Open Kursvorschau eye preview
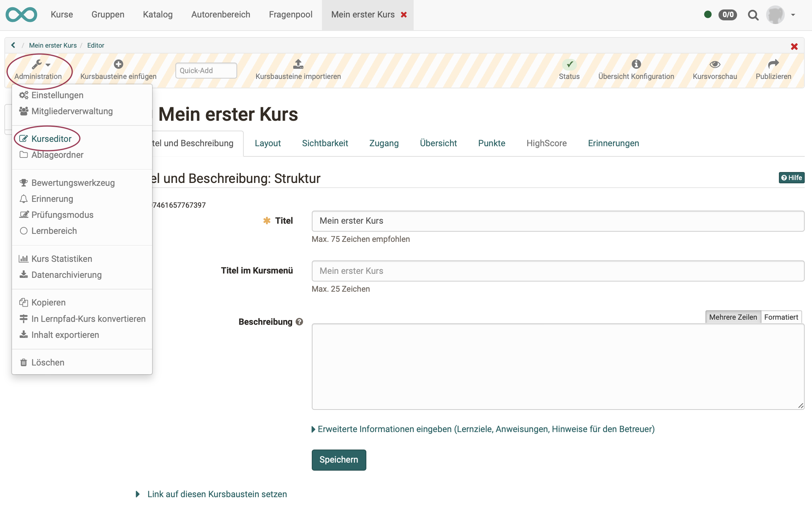 (x=715, y=64)
